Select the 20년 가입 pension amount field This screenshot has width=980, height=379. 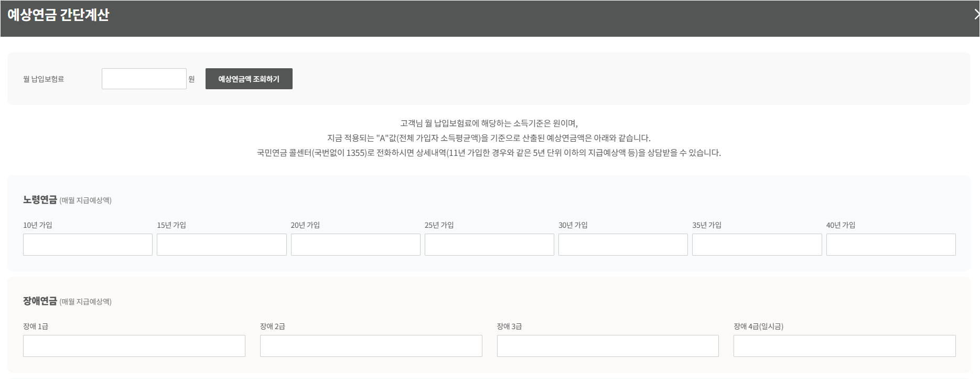click(x=356, y=245)
